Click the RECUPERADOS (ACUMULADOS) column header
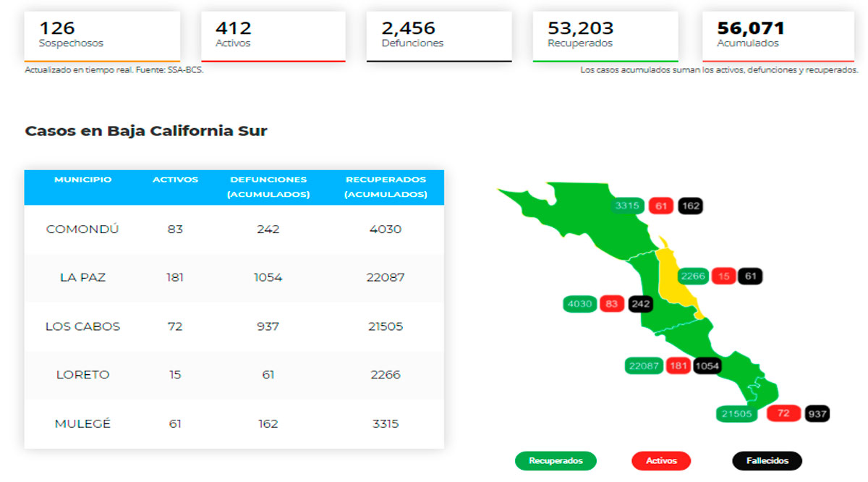Viewport: 868px width, 482px height. click(386, 187)
